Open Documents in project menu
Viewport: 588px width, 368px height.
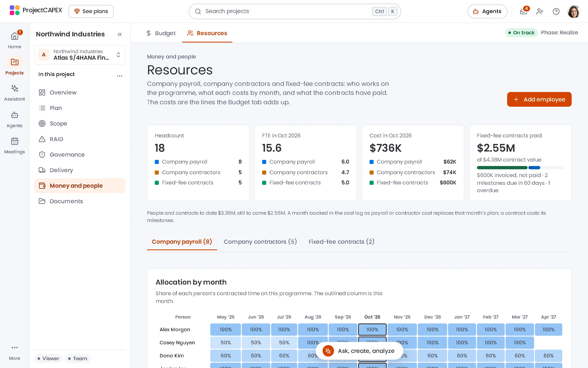click(80, 201)
